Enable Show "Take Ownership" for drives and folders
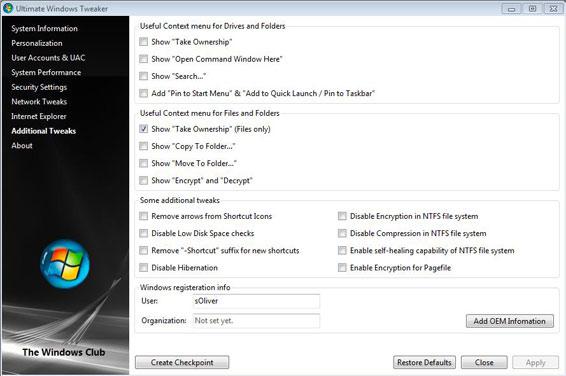Screen dimensions: 566x376 [x=144, y=42]
